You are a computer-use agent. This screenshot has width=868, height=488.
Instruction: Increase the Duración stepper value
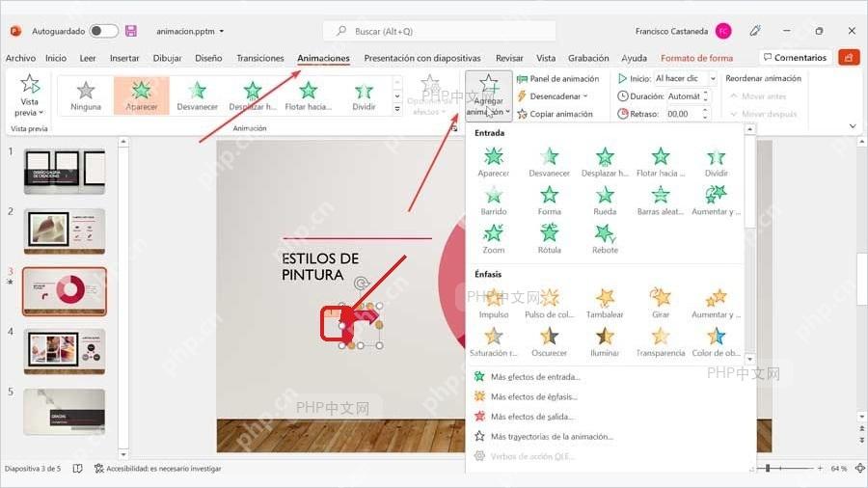pyautogui.click(x=705, y=93)
